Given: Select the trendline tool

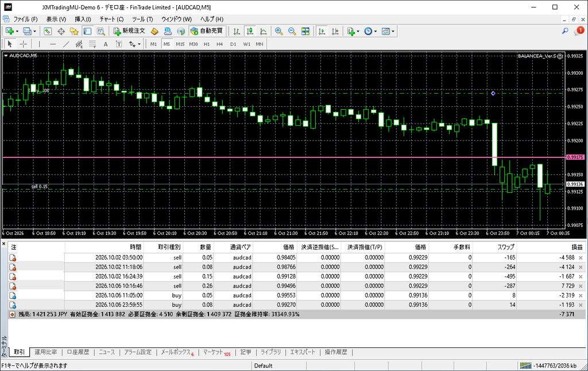Looking at the screenshot, I should point(66,44).
